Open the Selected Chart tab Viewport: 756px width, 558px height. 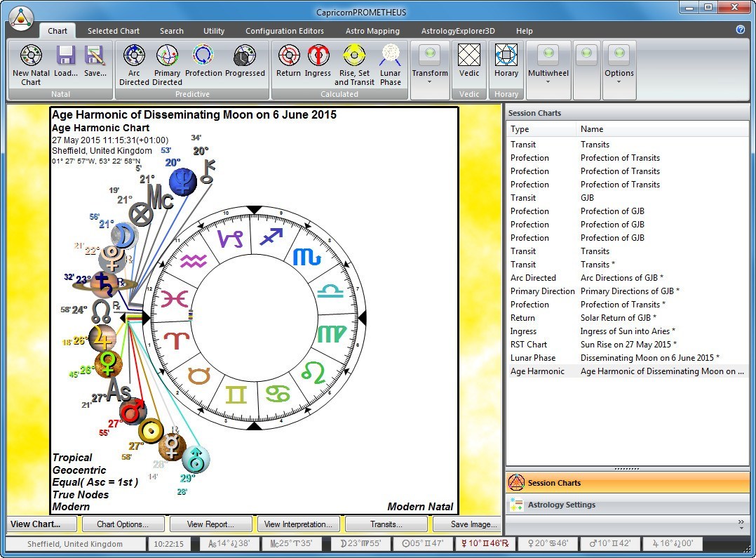point(114,31)
